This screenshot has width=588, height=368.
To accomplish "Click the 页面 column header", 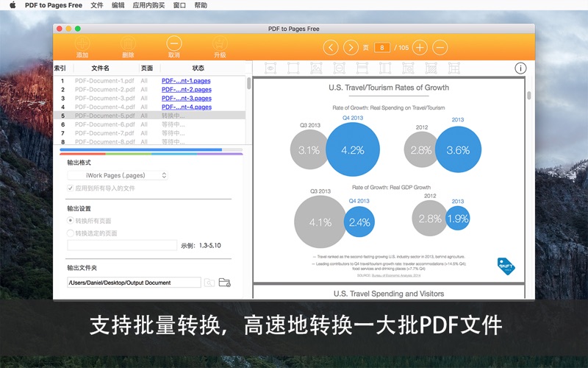I will pyautogui.click(x=147, y=68).
